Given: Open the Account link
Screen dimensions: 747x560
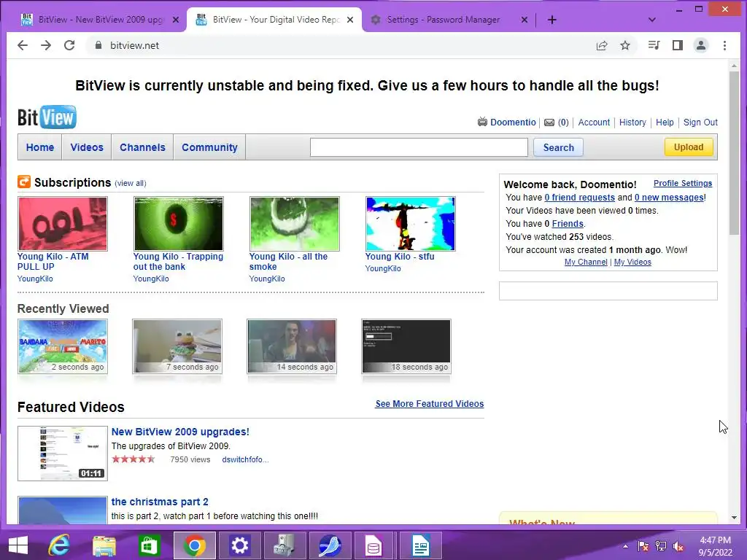Looking at the screenshot, I should pyautogui.click(x=594, y=122).
